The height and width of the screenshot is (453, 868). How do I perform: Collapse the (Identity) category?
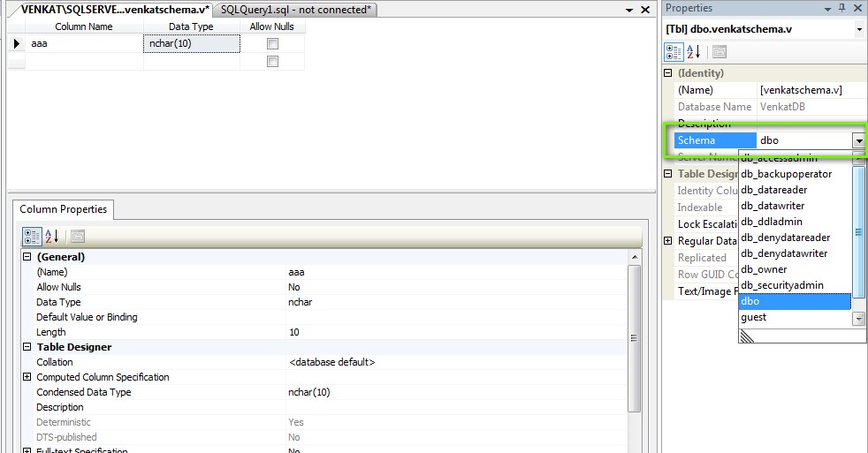(668, 73)
